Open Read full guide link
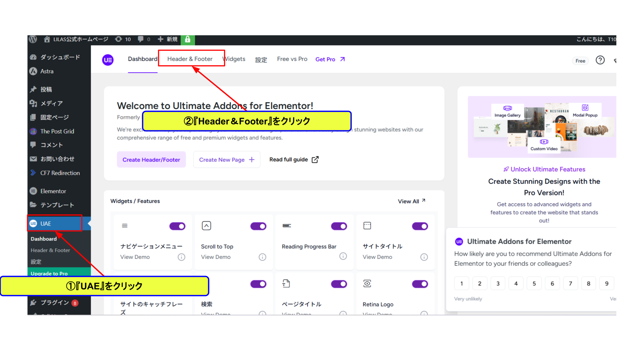 pyautogui.click(x=294, y=160)
